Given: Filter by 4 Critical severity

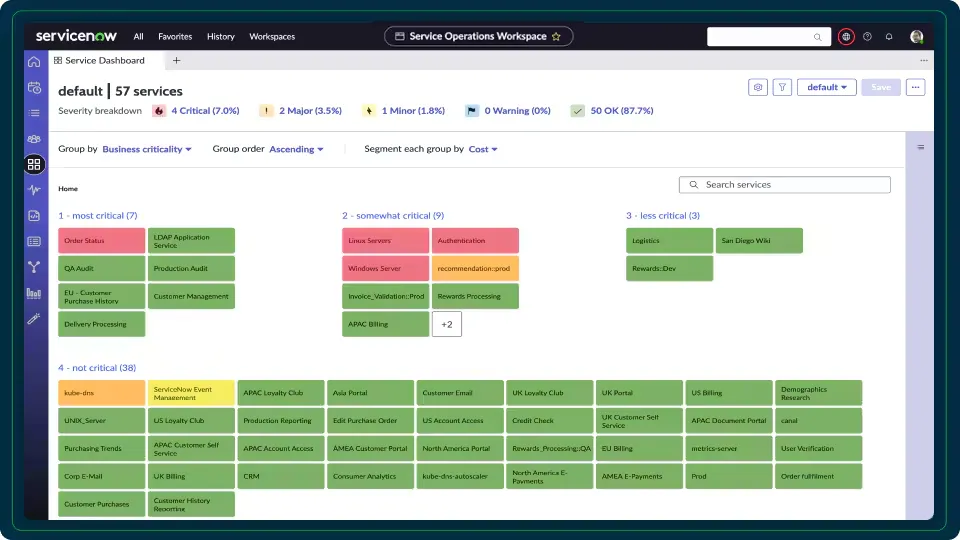Looking at the screenshot, I should 205,111.
